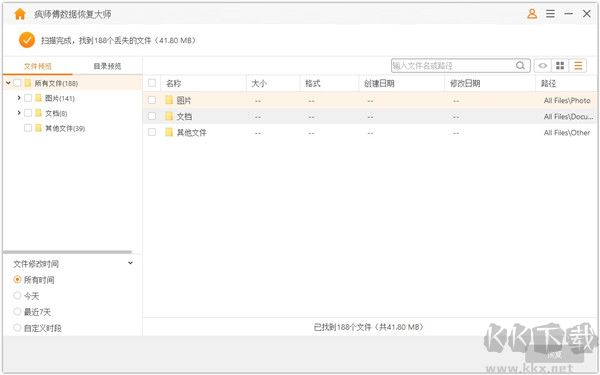Choose the 今天 time filter
The width and height of the screenshot is (600, 375).
17,295
